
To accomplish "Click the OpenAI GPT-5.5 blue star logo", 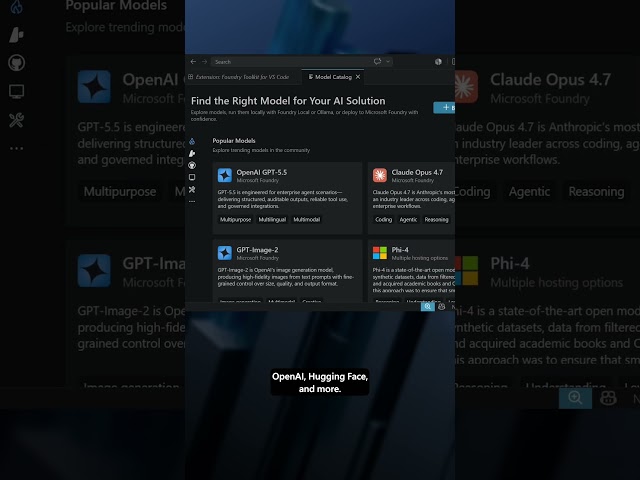I will coord(224,176).
